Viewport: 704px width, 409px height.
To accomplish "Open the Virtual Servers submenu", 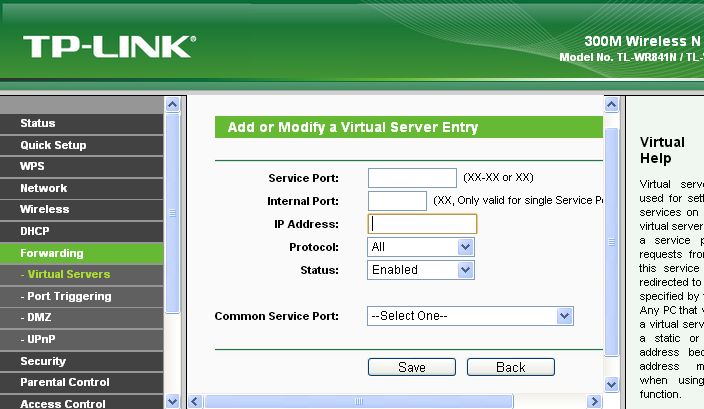I will point(81,275).
